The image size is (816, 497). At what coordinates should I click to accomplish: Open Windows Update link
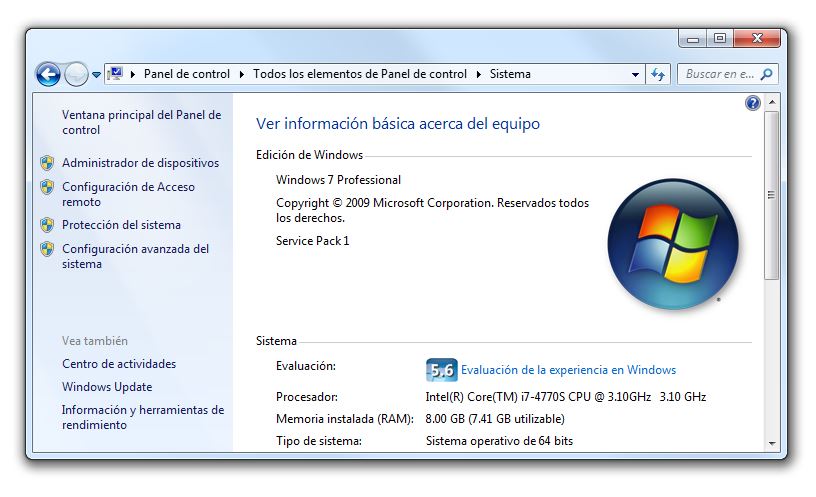107,387
